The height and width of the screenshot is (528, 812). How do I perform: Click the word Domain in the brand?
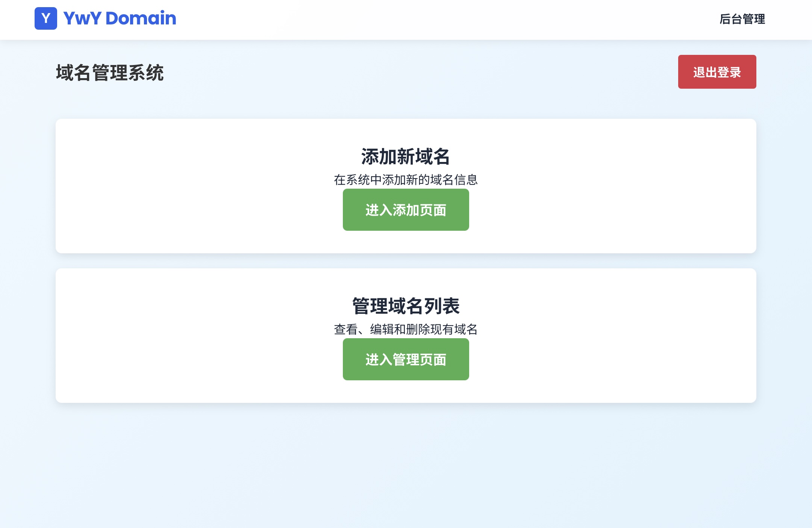point(141,18)
